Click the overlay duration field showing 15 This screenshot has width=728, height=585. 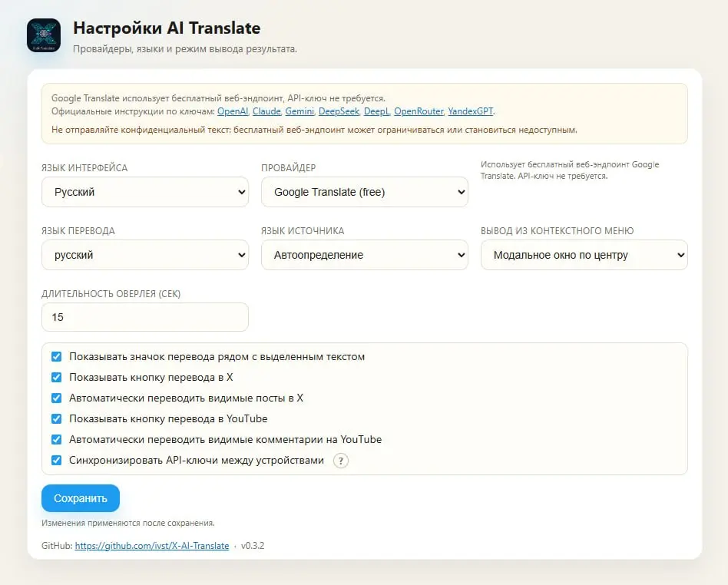[145, 317]
